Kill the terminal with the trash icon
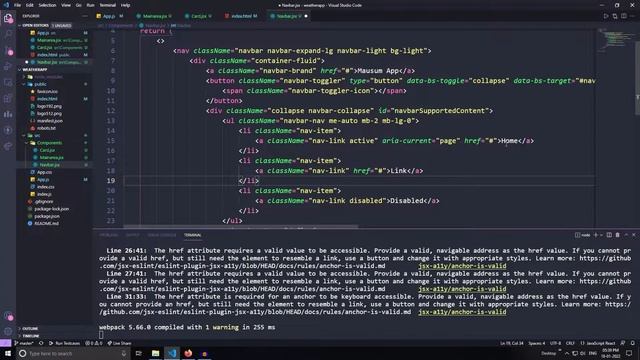The height and width of the screenshot is (360, 640). coord(618,235)
